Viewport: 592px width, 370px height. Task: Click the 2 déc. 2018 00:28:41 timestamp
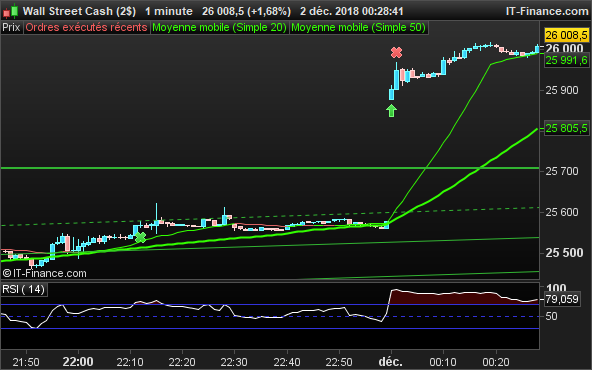[352, 11]
